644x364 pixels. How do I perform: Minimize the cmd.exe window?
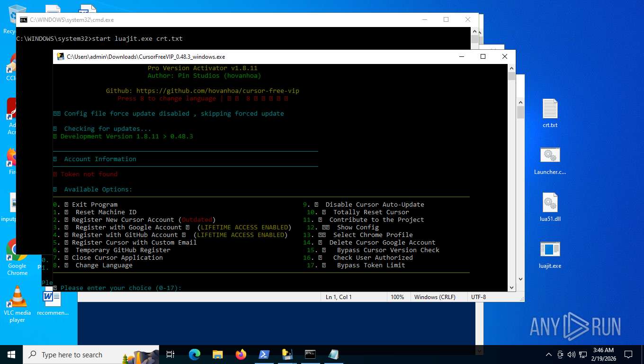424,19
